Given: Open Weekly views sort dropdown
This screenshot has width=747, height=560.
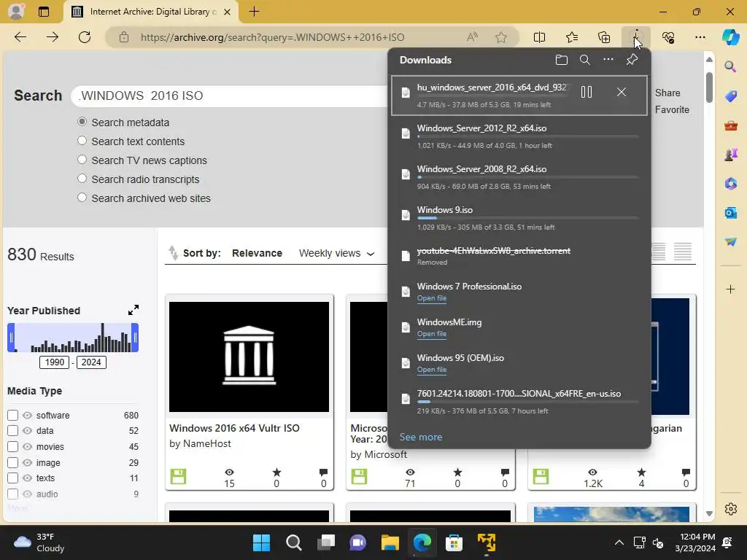Looking at the screenshot, I should coord(336,253).
